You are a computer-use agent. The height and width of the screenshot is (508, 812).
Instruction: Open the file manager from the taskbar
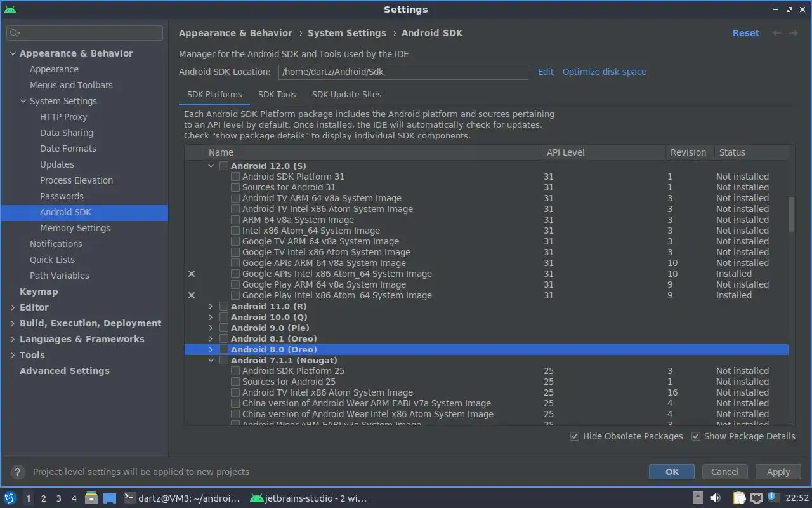[x=91, y=498]
